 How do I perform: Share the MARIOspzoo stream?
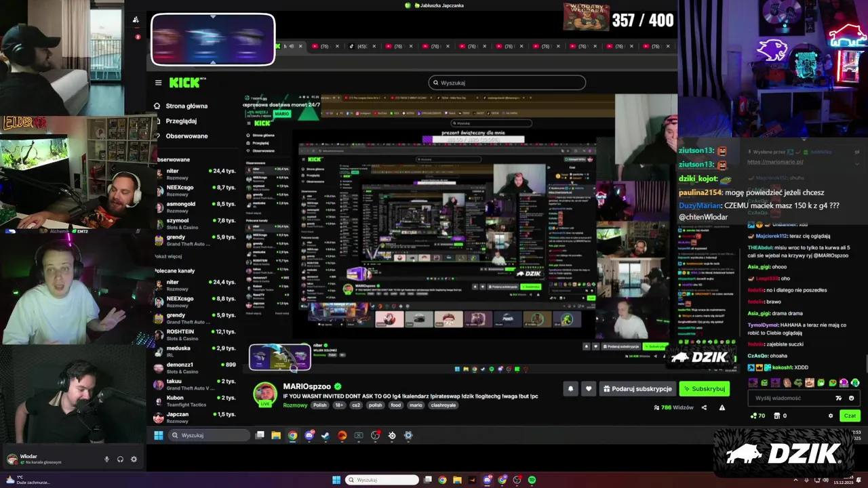point(704,407)
